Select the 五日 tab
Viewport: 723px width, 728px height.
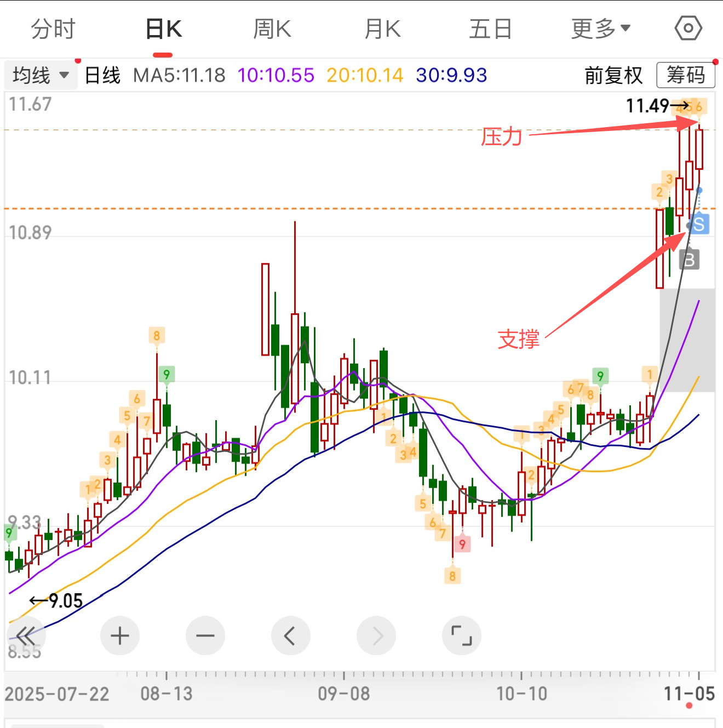pyautogui.click(x=490, y=28)
